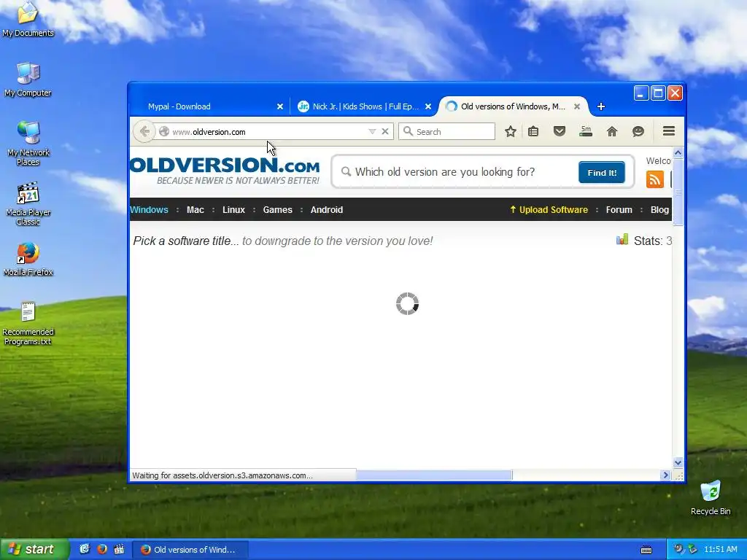
Task: Open the Blog link
Action: click(x=659, y=209)
